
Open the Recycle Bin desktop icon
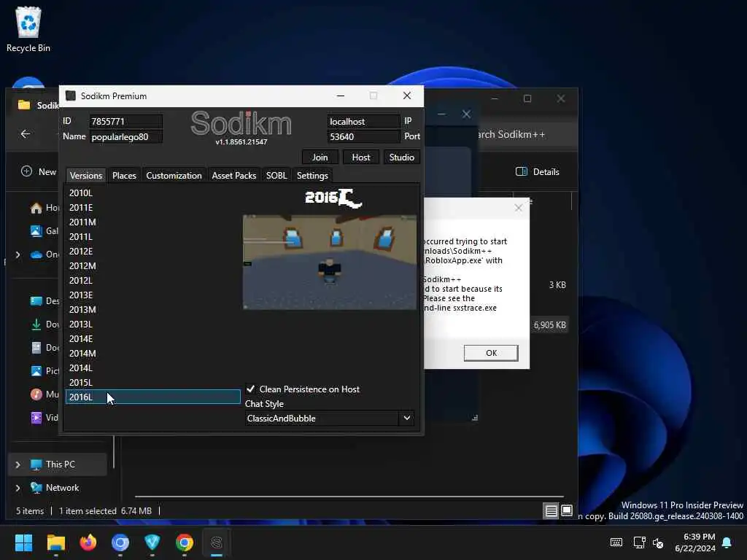(28, 29)
